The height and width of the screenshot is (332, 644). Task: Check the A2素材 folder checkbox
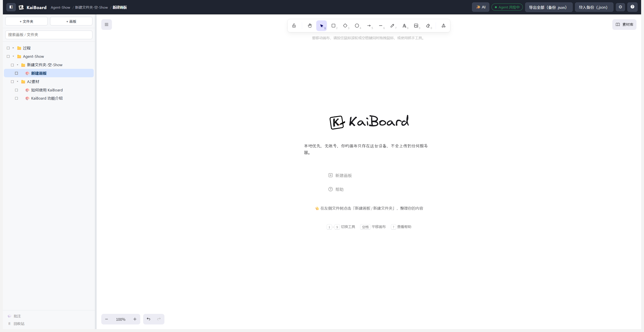(12, 82)
